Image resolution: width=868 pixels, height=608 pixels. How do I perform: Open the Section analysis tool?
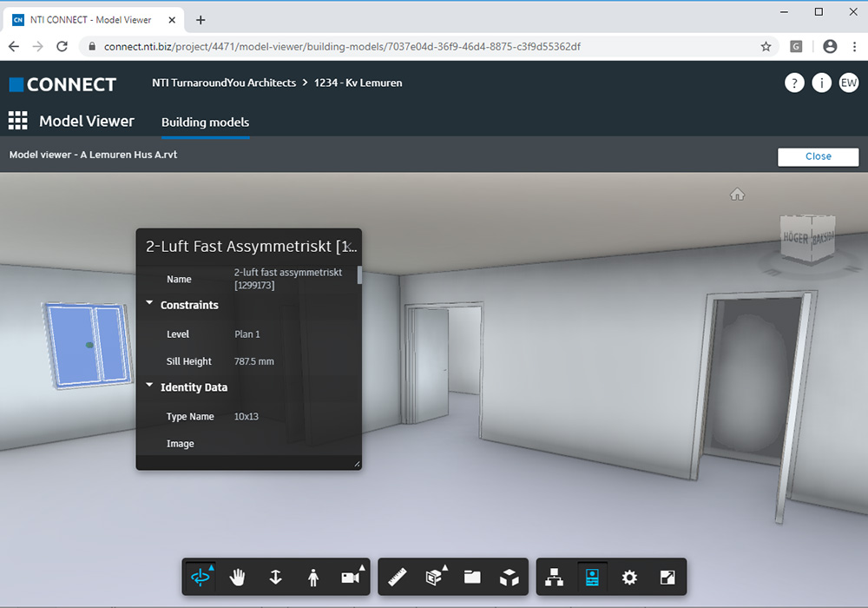[x=434, y=578]
